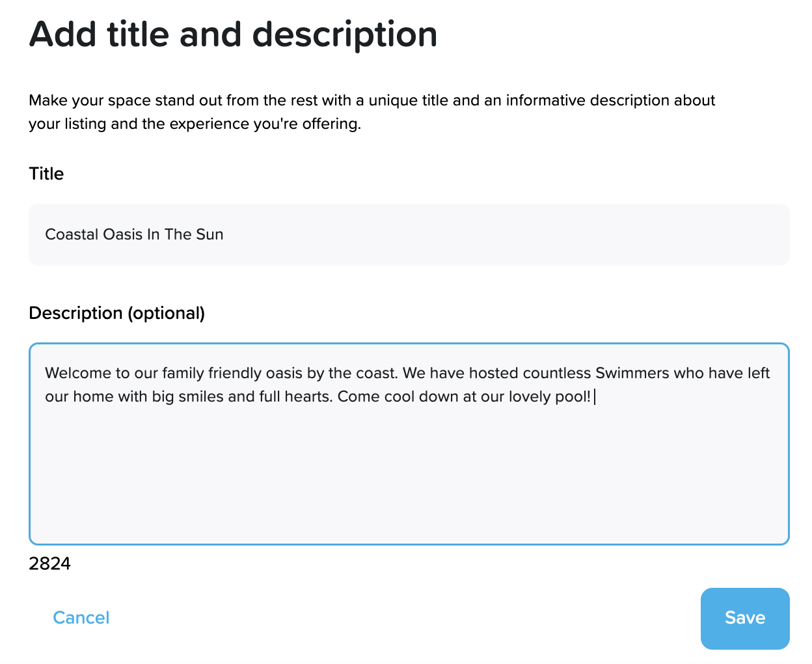Place cursor on "Oasis" in the title
The image size is (812, 664).
[x=120, y=234]
